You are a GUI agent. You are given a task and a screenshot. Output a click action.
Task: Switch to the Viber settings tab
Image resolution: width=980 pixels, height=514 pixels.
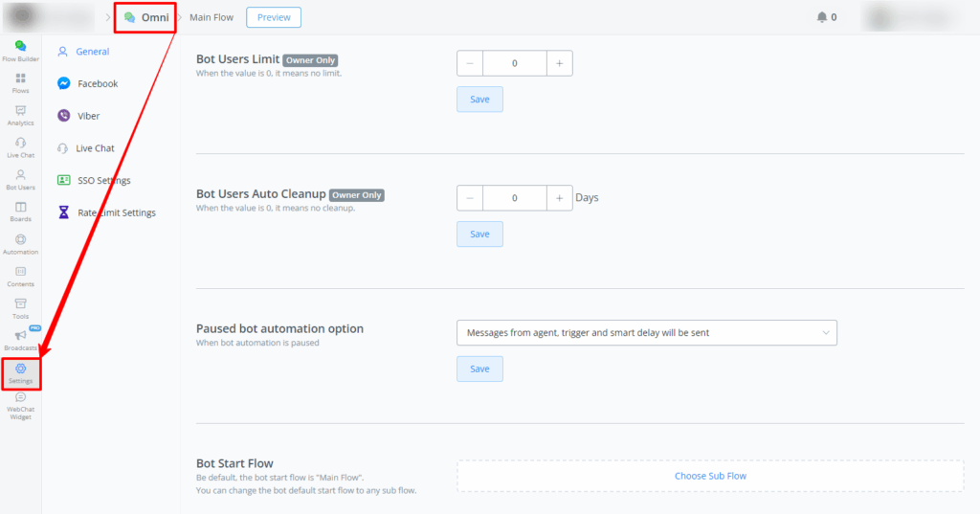click(x=88, y=116)
